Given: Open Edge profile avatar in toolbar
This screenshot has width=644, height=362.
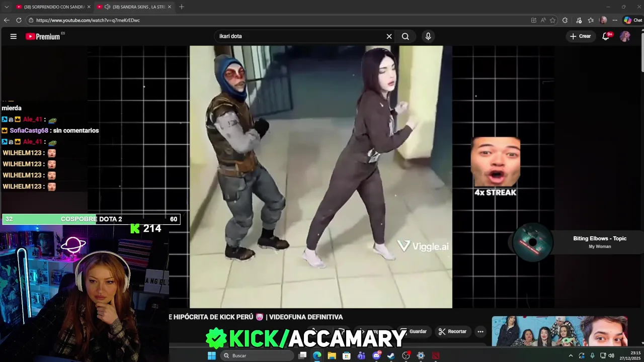Looking at the screenshot, I should point(603,20).
